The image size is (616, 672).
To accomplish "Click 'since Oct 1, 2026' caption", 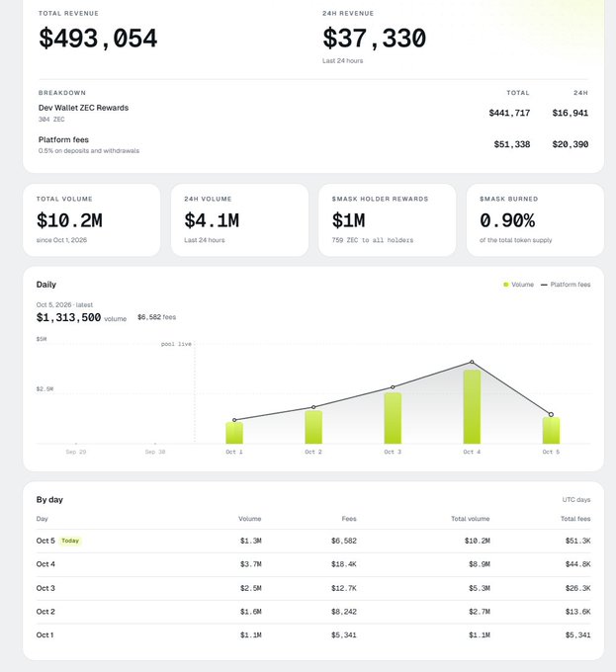I will pos(61,240).
